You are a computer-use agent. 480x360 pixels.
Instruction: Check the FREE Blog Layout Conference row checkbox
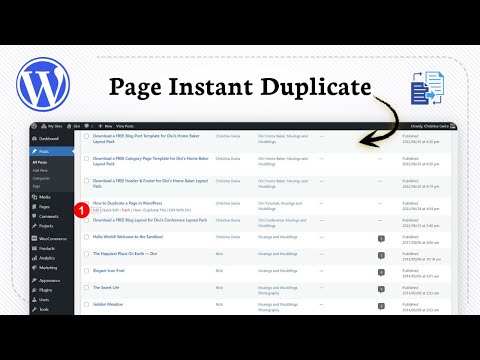86,220
